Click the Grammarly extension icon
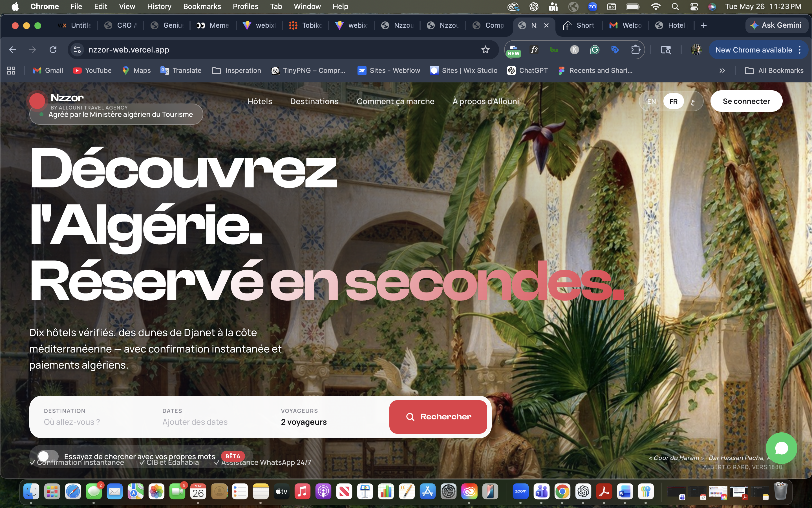The image size is (812, 508). pyautogui.click(x=595, y=50)
